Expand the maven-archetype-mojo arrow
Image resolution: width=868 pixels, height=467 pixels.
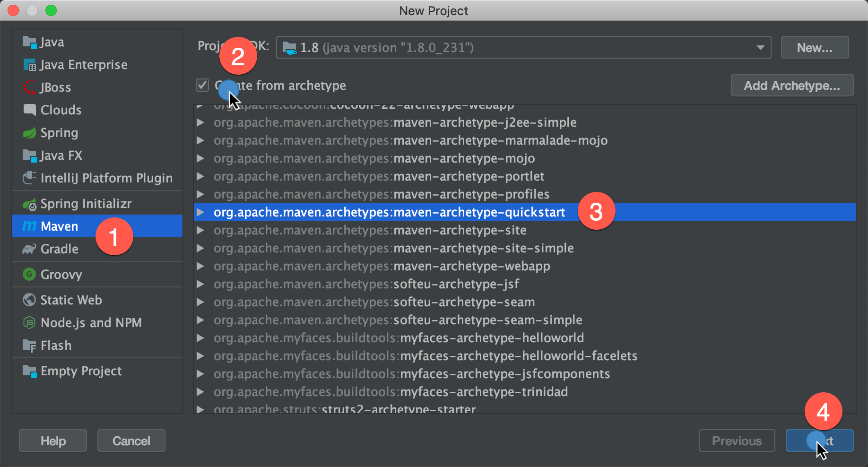click(x=200, y=158)
